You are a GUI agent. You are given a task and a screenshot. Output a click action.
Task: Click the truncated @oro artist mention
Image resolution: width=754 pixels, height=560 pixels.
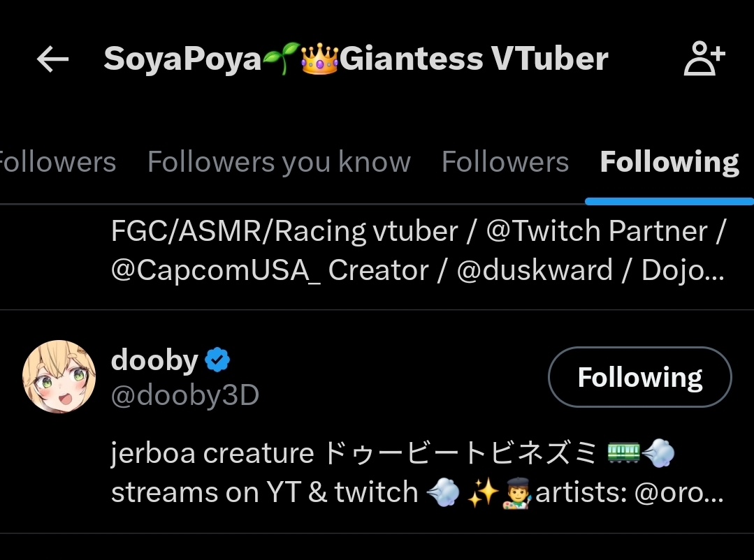(678, 494)
